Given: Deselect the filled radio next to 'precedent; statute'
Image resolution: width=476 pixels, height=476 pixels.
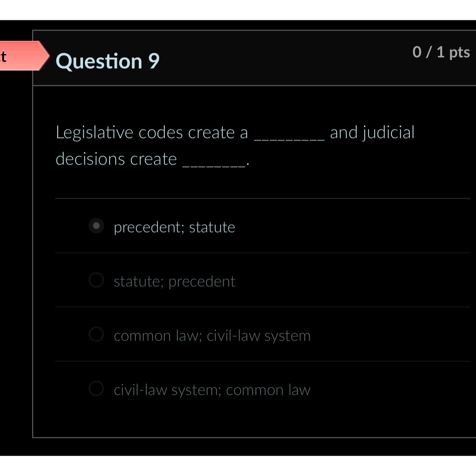Looking at the screenshot, I should point(97,227).
